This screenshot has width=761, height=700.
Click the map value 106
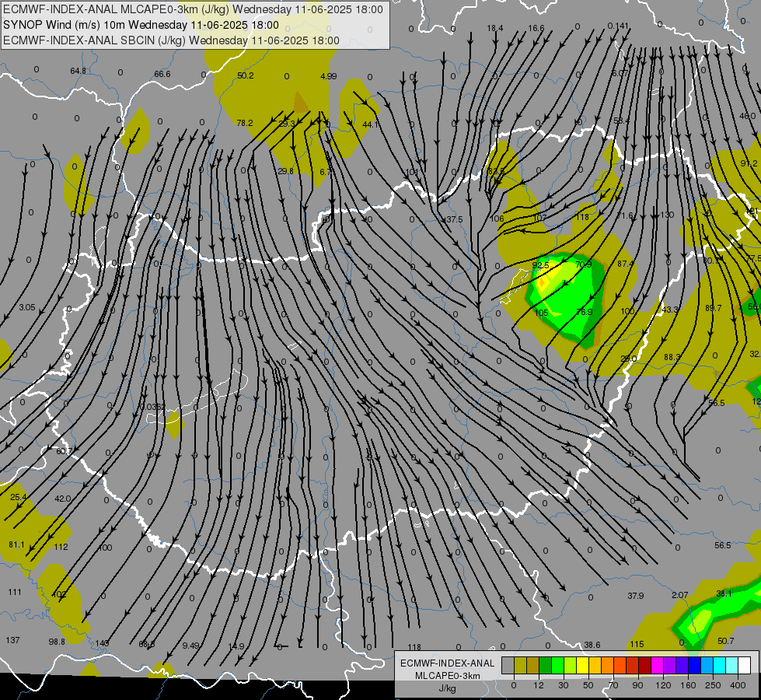point(497,219)
